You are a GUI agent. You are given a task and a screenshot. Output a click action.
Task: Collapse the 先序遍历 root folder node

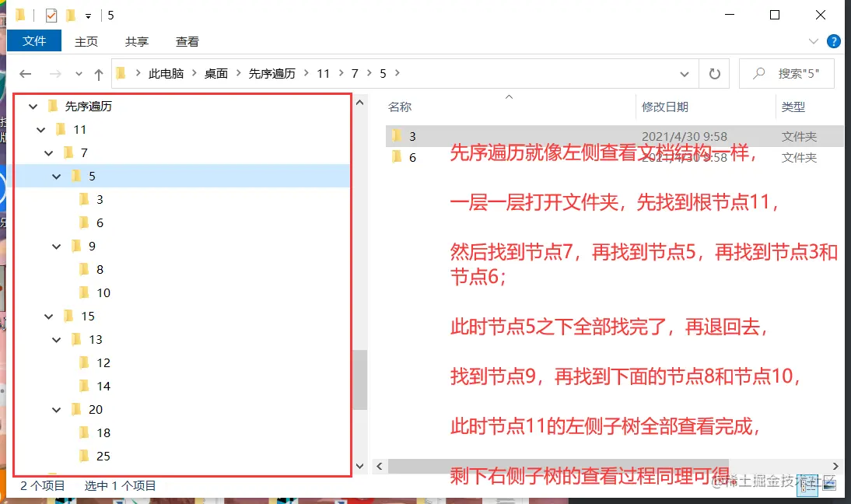[33, 106]
